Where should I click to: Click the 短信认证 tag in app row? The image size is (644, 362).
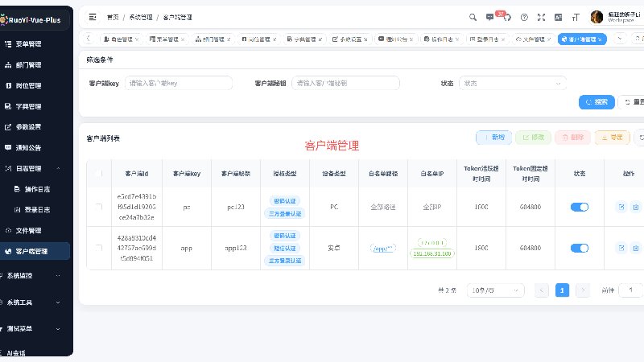click(x=285, y=249)
